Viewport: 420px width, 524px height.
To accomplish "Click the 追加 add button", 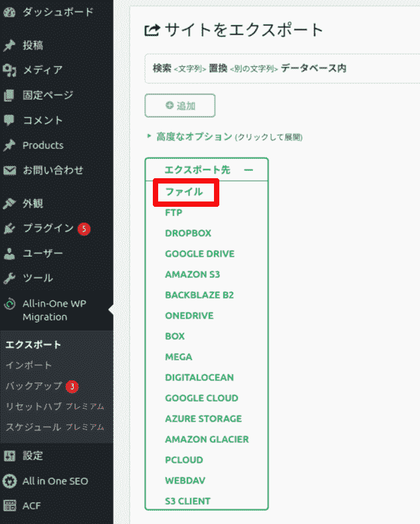I will click(180, 106).
